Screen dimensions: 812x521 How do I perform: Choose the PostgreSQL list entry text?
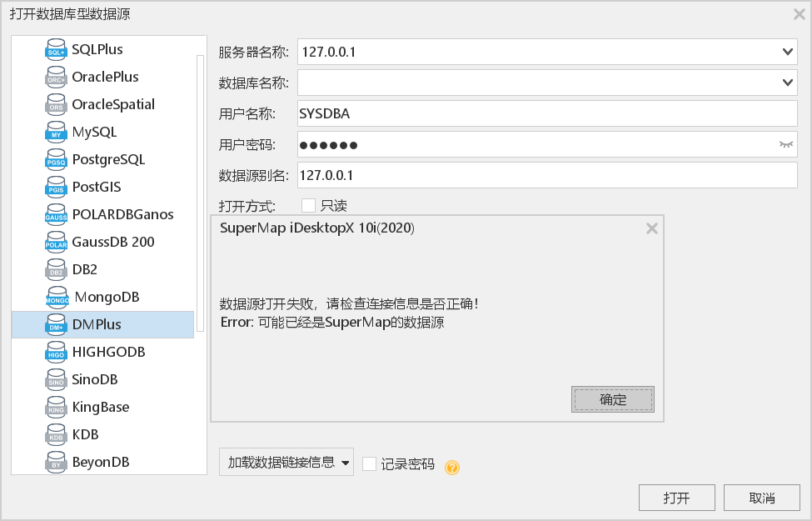point(108,159)
